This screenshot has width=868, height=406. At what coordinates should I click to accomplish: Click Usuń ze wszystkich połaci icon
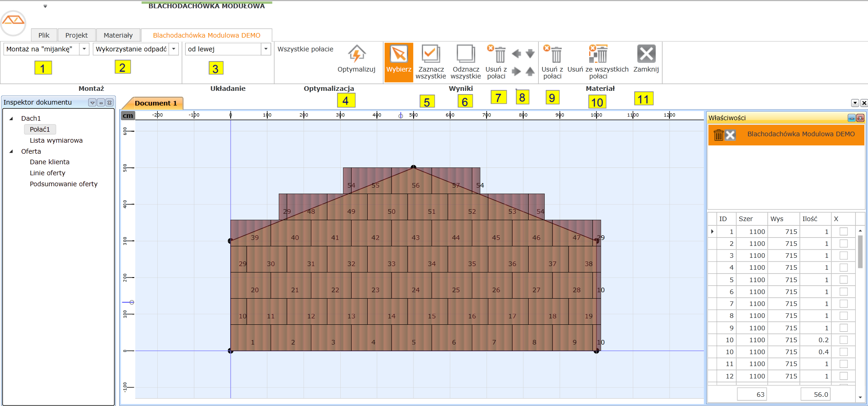[598, 54]
